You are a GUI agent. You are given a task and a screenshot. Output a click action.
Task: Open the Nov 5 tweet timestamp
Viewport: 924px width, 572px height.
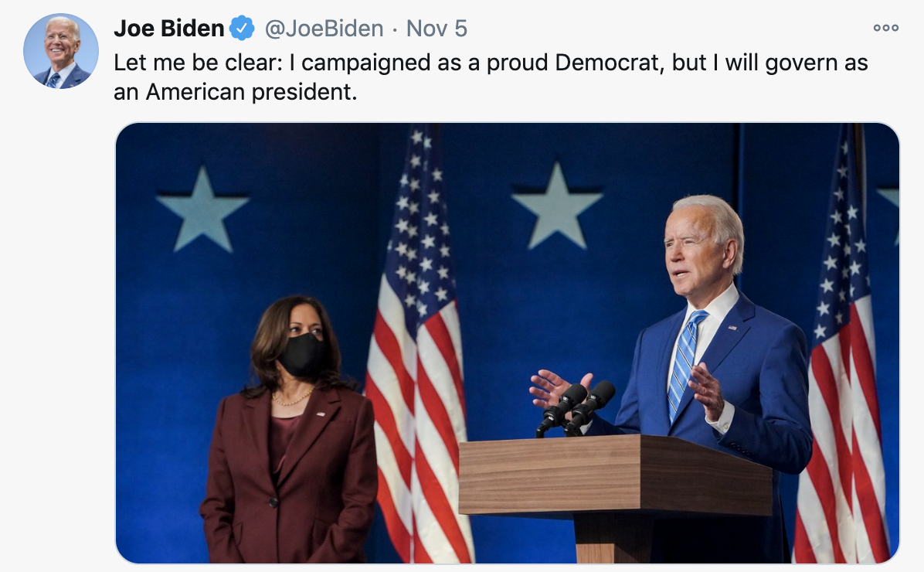click(437, 29)
